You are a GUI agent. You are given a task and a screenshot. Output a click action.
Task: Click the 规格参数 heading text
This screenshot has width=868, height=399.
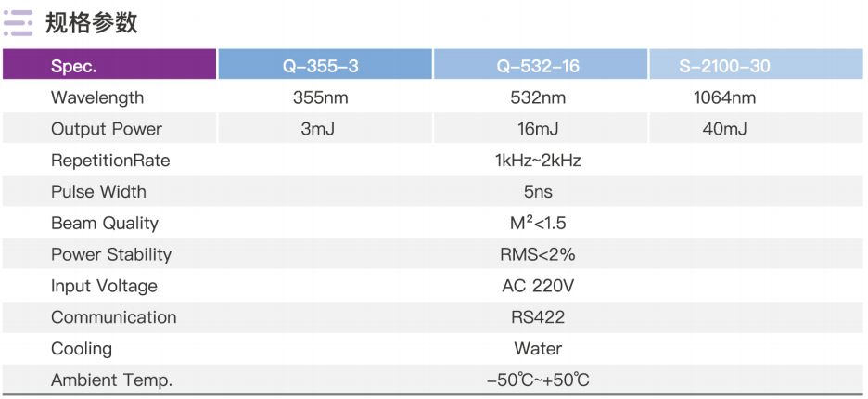coord(91,23)
